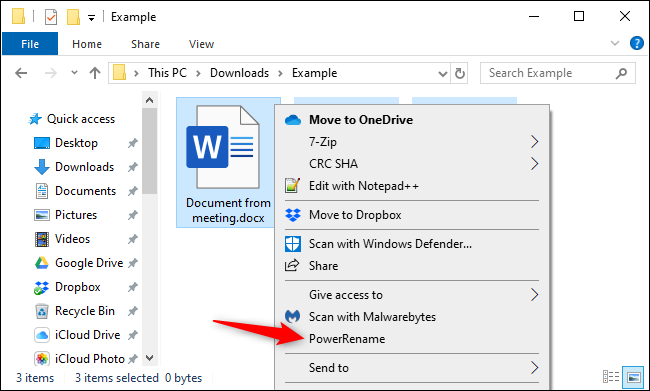Refresh the Example folder
This screenshot has width=650, height=391.
coord(459,73)
